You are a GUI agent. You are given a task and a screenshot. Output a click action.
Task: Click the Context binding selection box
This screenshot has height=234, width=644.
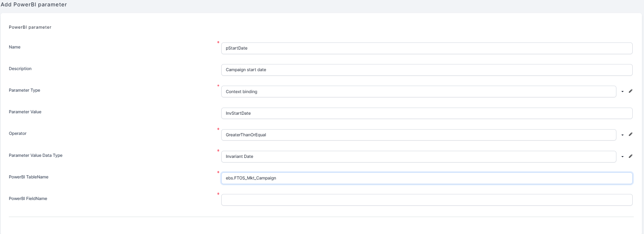point(418,92)
